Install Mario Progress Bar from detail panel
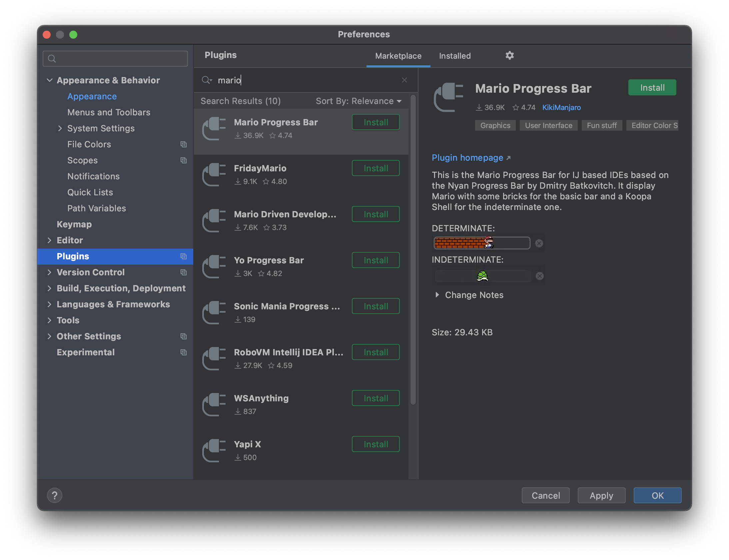729x560 pixels. [x=652, y=88]
